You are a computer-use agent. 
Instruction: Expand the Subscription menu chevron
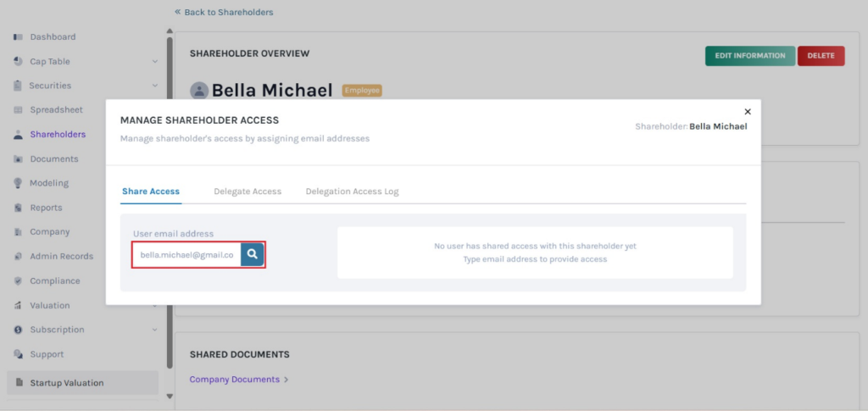pos(155,330)
